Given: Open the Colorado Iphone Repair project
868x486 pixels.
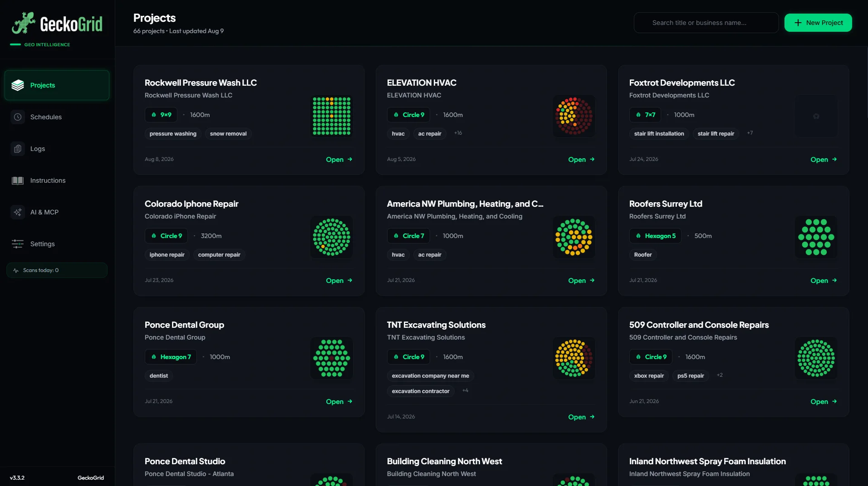Looking at the screenshot, I should click(339, 281).
